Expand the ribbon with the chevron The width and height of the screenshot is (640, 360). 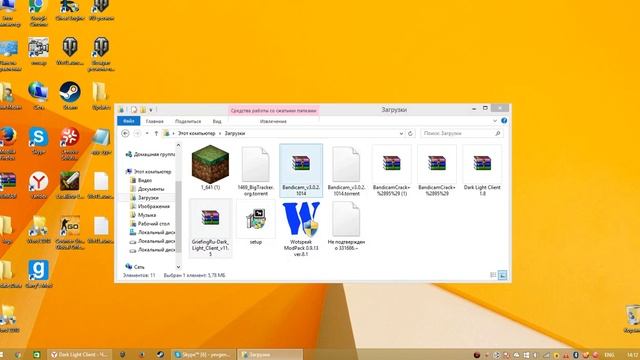click(495, 121)
